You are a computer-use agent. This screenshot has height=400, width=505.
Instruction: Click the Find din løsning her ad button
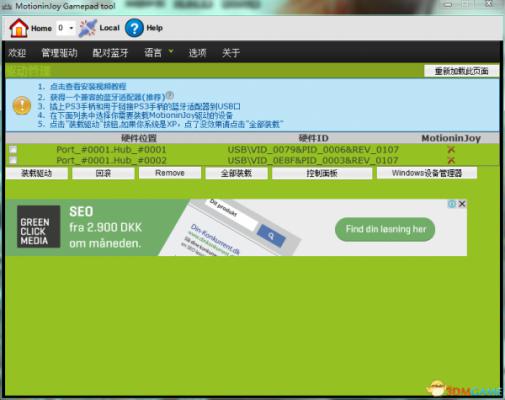pos(385,229)
